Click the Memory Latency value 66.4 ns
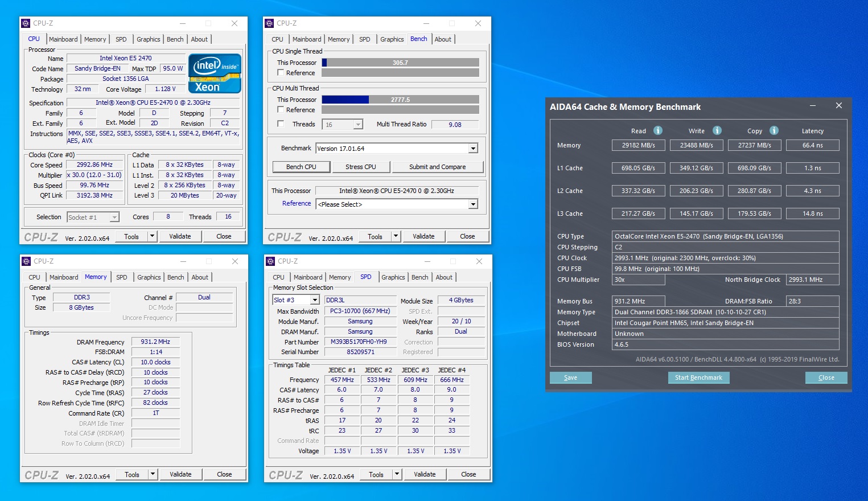The image size is (868, 501). click(x=812, y=145)
